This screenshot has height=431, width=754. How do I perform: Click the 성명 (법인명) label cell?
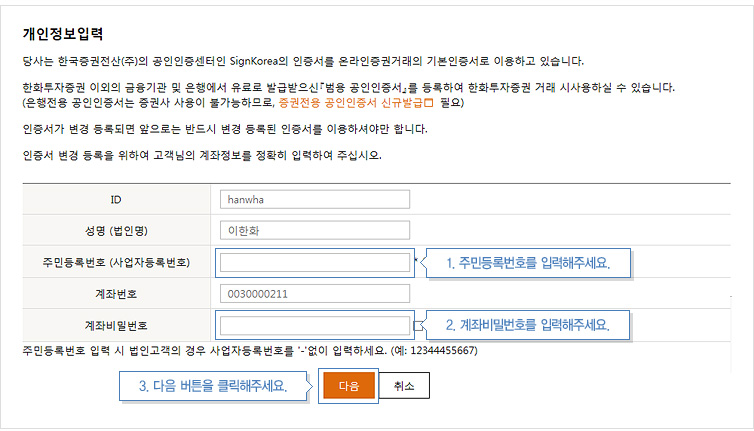[116, 231]
